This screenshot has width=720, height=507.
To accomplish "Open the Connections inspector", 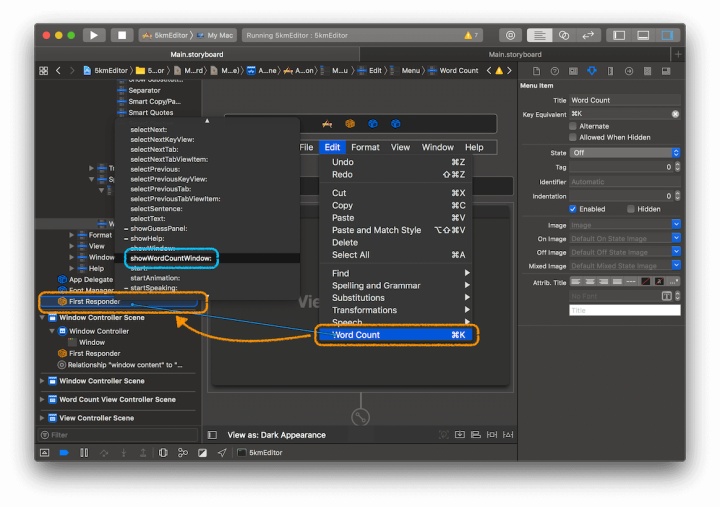I will click(629, 71).
